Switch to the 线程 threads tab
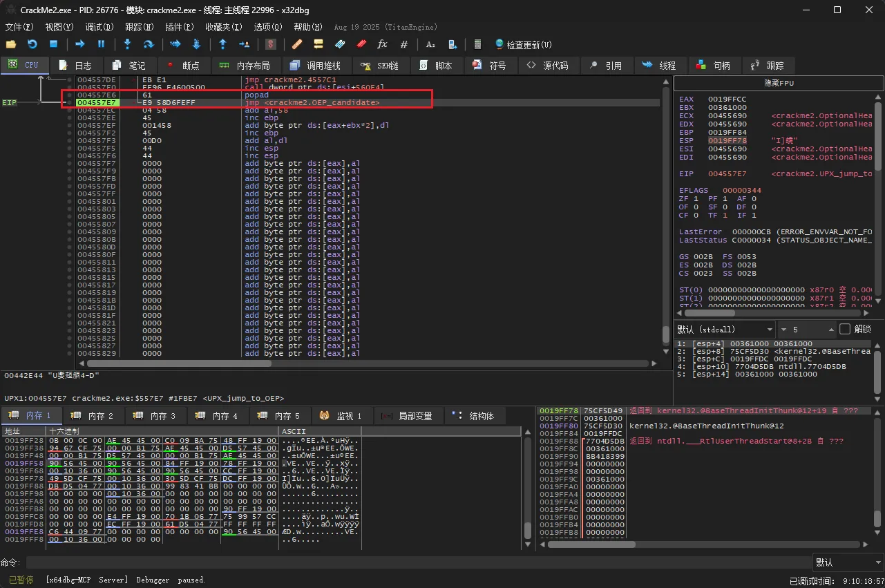Viewport: 885px width, 588px height. tap(660, 66)
